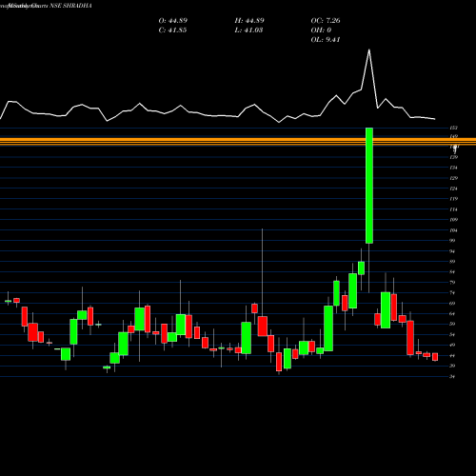The image size is (476, 476).
Task: Click the 79 price axis label
Action: point(452,283)
